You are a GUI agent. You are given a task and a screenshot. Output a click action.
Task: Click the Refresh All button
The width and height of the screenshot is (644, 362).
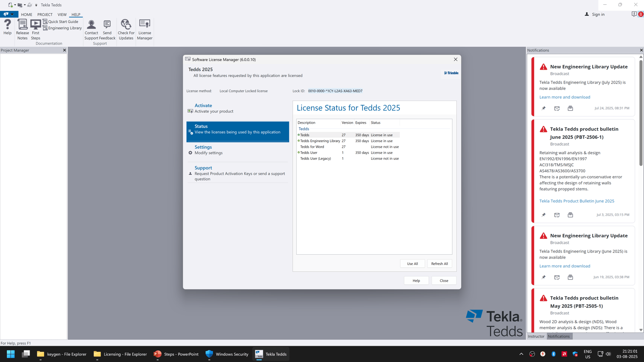pyautogui.click(x=439, y=264)
